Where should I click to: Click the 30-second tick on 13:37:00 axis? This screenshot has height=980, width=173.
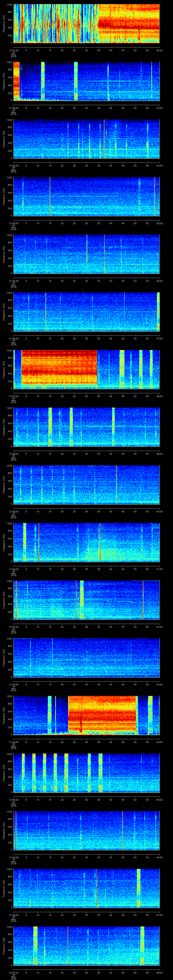tap(87, 396)
